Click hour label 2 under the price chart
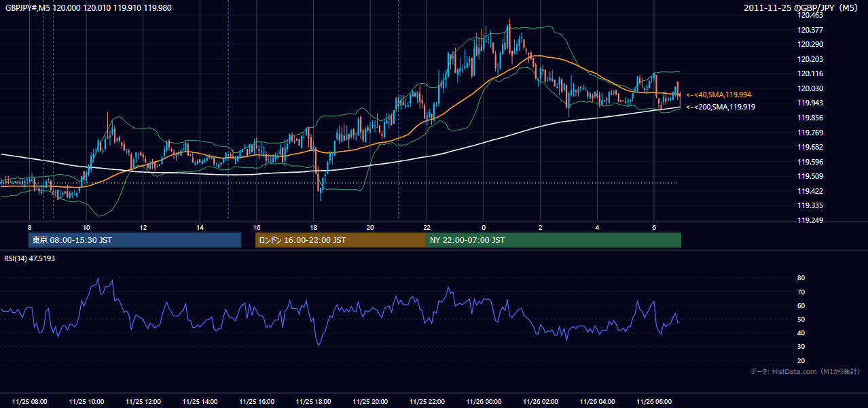Screen dimensions: 868x408 pos(541,227)
